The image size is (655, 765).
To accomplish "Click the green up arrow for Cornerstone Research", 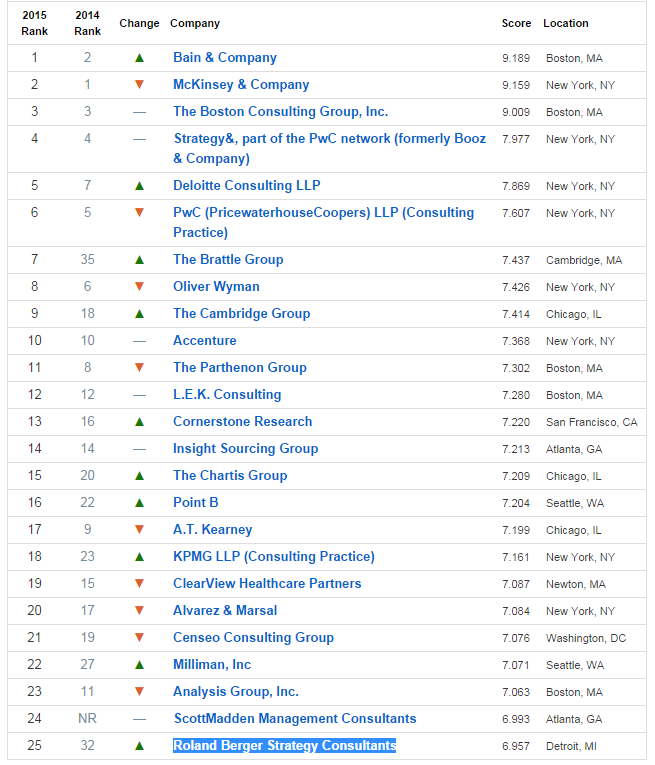I will [139, 422].
